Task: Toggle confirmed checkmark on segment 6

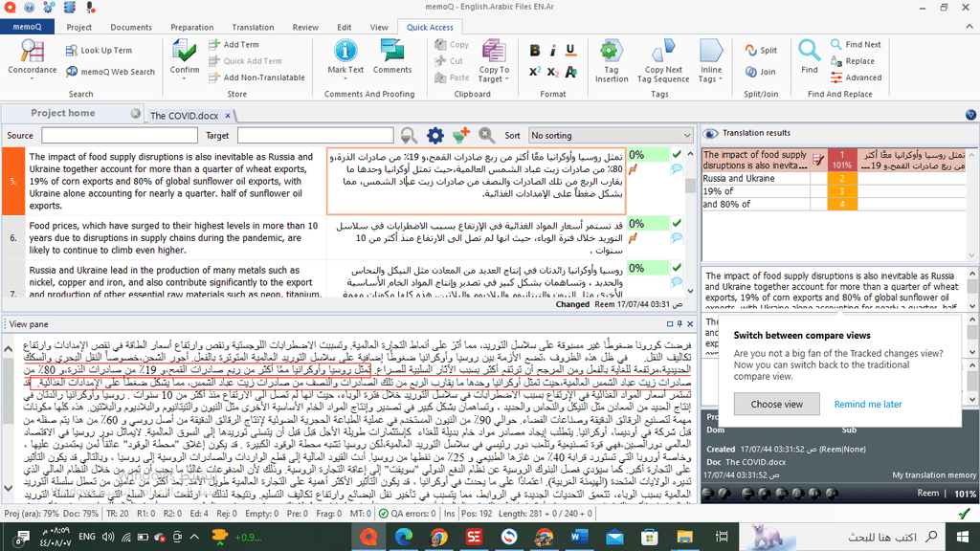Action: pos(677,223)
